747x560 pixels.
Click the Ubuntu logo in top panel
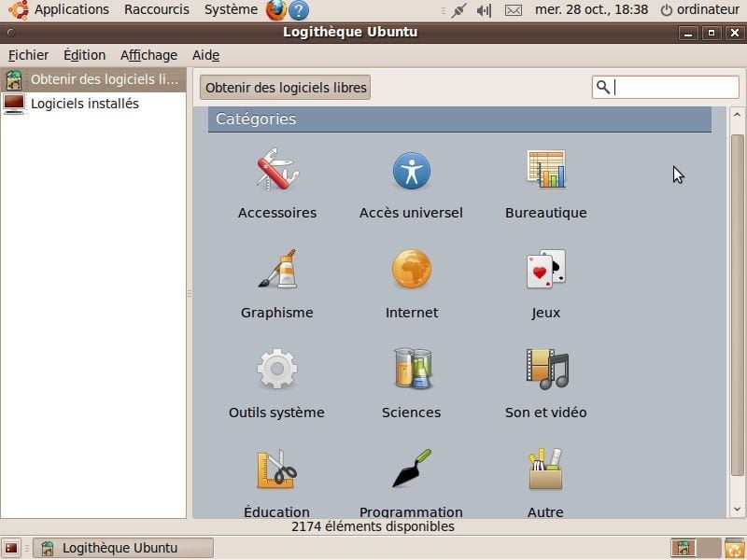[x=18, y=10]
